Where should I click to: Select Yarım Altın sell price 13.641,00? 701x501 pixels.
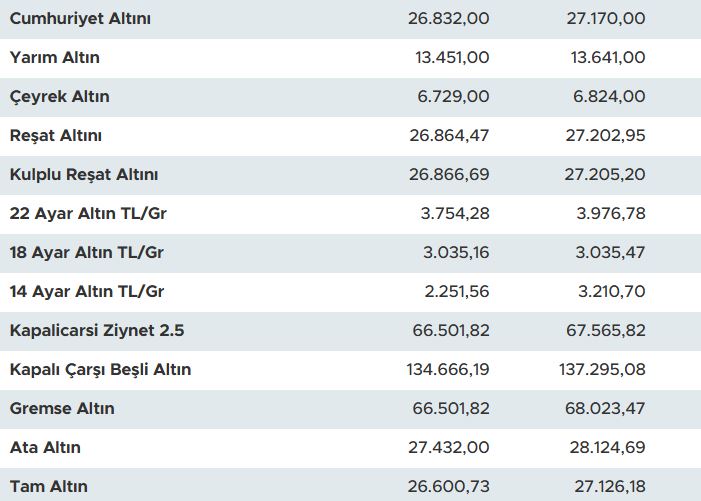point(605,58)
